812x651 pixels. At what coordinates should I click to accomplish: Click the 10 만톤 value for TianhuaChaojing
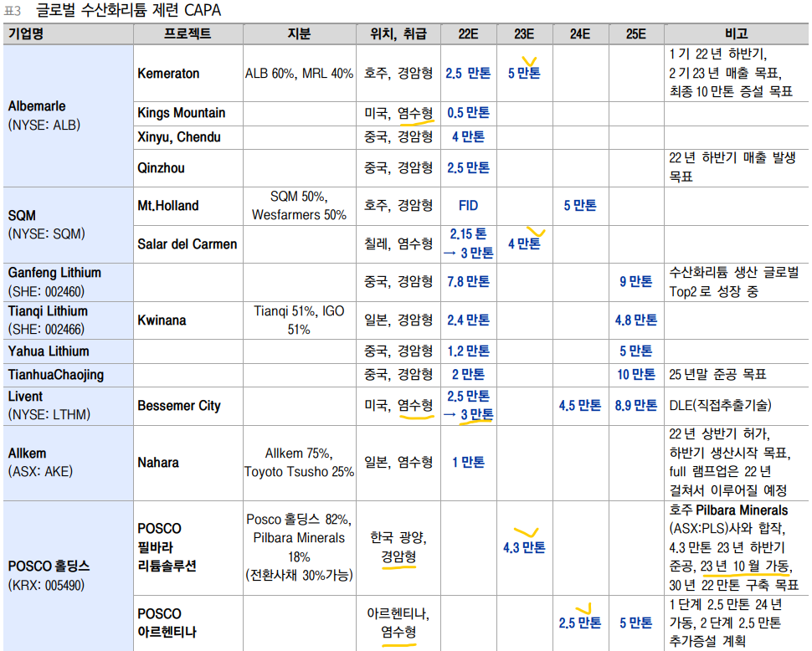pos(636,375)
